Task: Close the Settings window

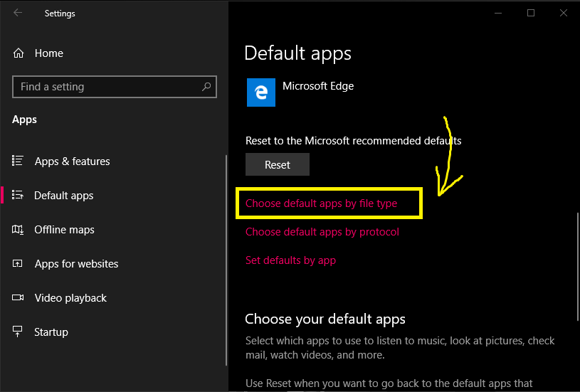Action: click(564, 13)
